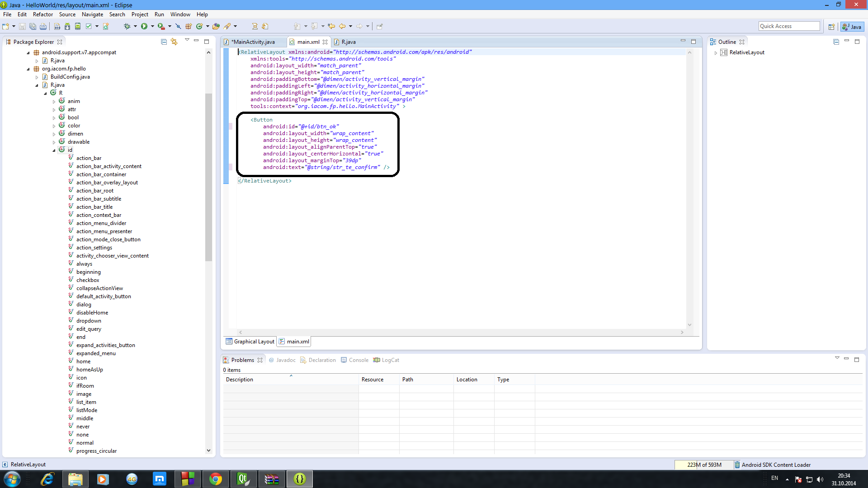The width and height of the screenshot is (868, 488).
Task: Click Location column header in Problems
Action: pos(474,380)
